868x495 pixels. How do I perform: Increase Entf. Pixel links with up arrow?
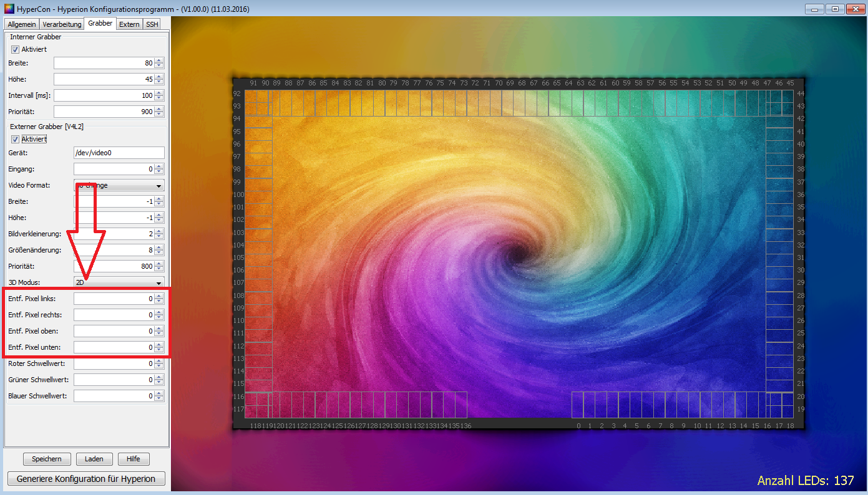coord(159,296)
